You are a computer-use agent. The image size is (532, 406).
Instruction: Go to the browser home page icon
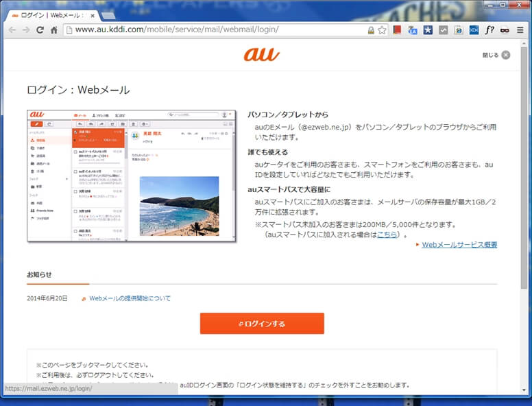[x=54, y=30]
